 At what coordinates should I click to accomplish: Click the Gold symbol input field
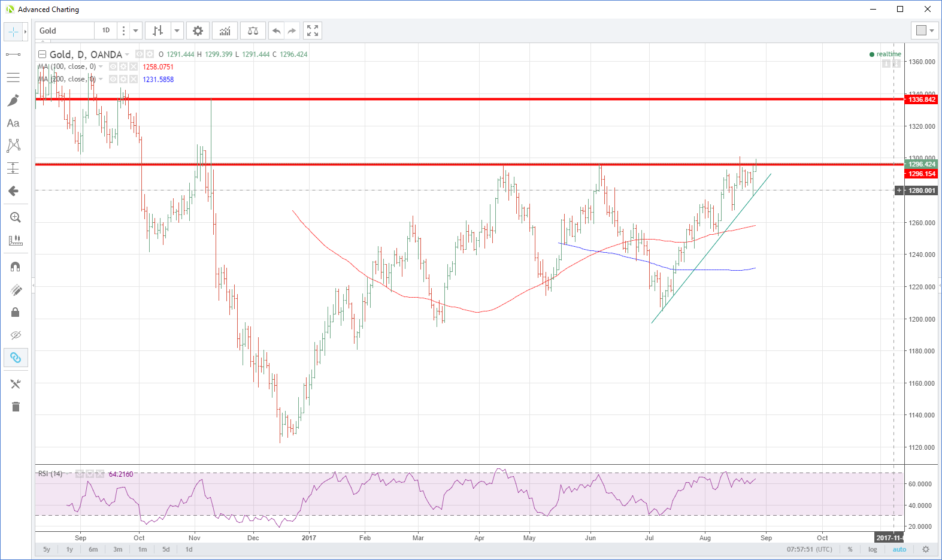click(65, 31)
